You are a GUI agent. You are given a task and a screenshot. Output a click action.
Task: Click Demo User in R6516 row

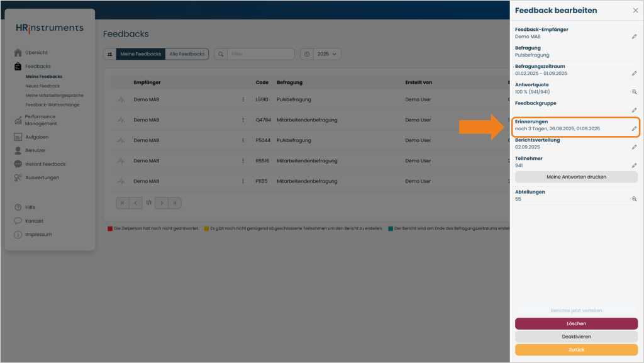(418, 161)
